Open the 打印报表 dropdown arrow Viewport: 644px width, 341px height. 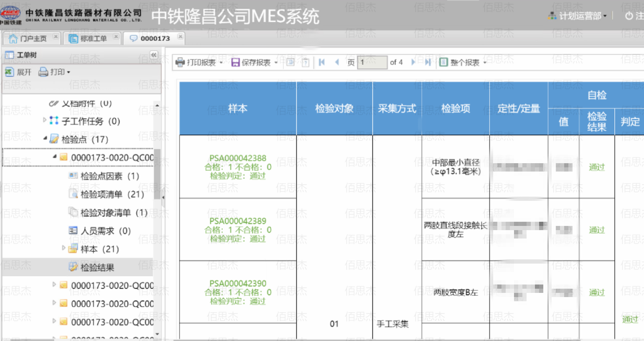pos(221,63)
